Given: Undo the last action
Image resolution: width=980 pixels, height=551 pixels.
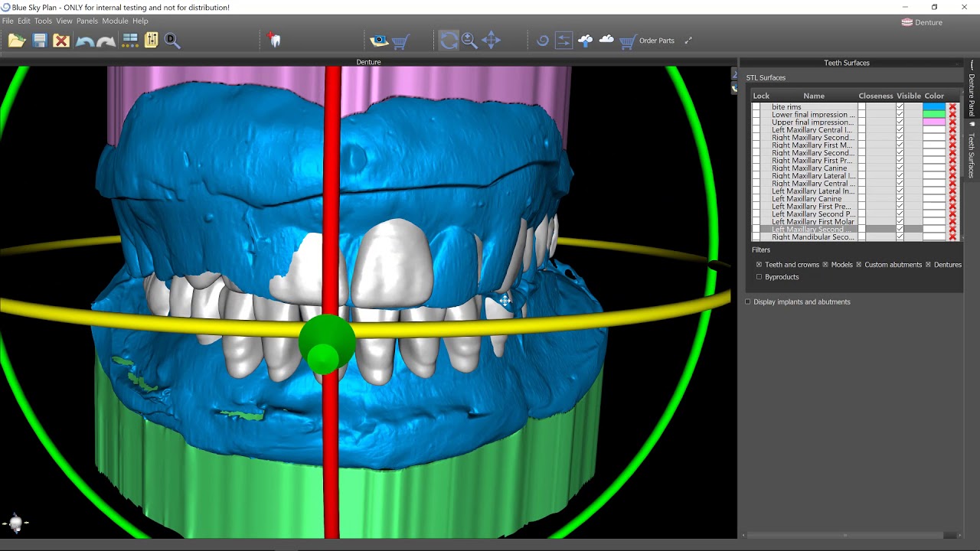Looking at the screenshot, I should point(84,41).
